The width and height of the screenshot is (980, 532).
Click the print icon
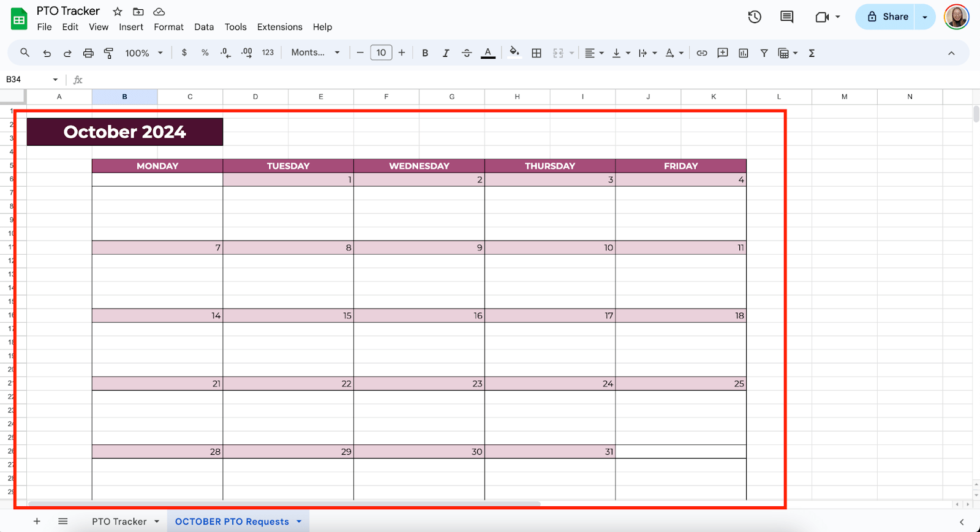(88, 53)
